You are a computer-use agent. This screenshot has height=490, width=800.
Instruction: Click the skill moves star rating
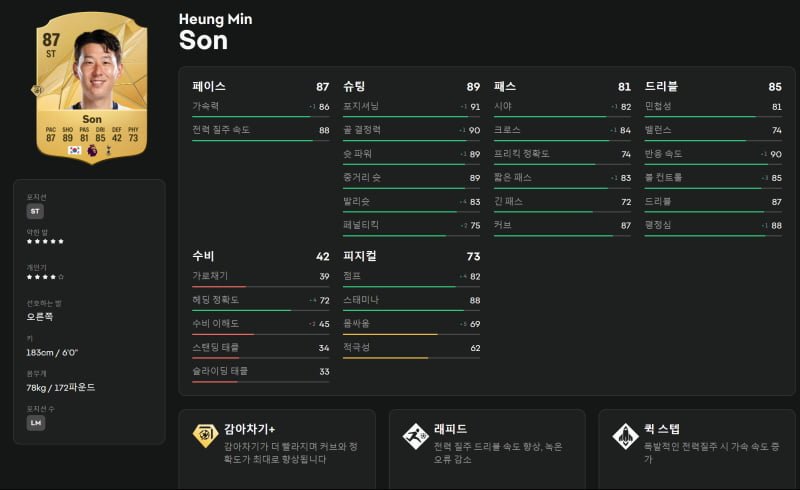coord(45,277)
